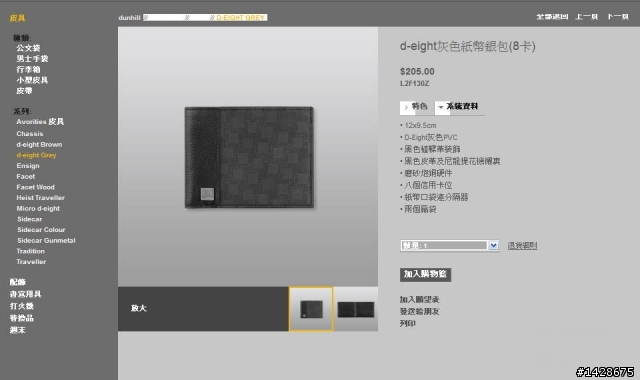Open the 公文袋 category
The image size is (640, 380).
tap(28, 48)
